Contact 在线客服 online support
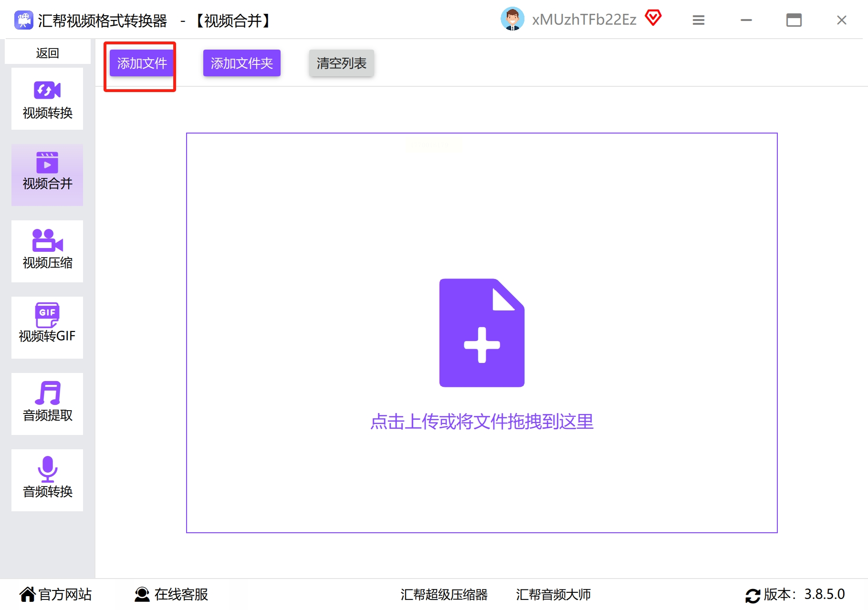 click(x=172, y=594)
